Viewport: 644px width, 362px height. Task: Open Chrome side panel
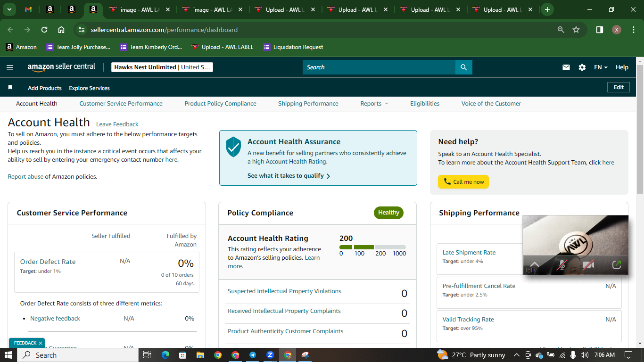(600, 30)
